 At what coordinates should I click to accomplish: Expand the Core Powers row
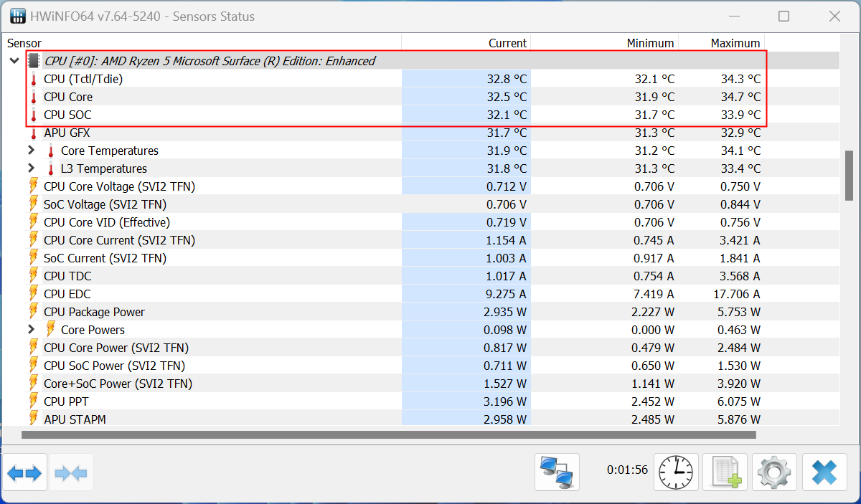pos(31,330)
